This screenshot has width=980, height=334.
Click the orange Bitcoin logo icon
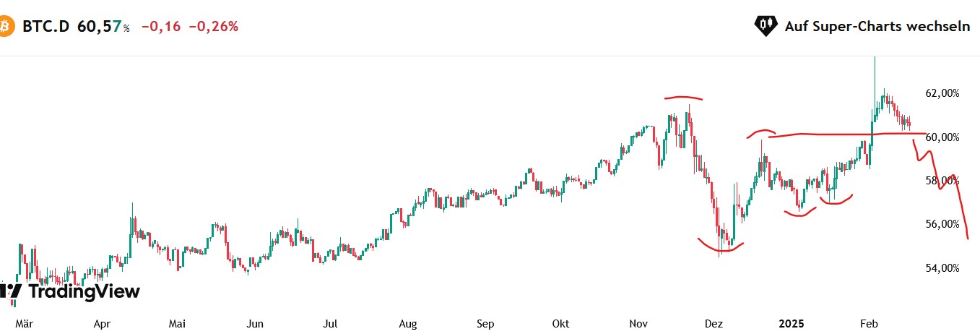(6, 27)
